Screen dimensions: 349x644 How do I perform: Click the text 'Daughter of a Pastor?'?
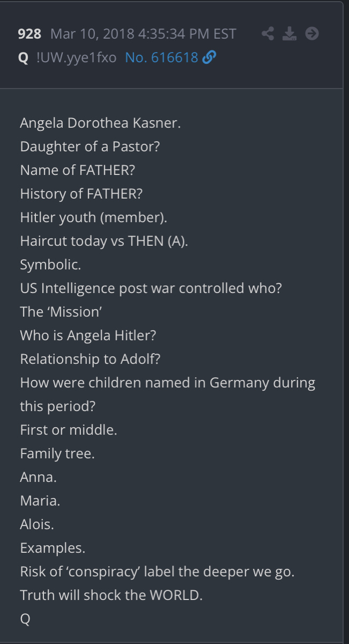point(90,147)
